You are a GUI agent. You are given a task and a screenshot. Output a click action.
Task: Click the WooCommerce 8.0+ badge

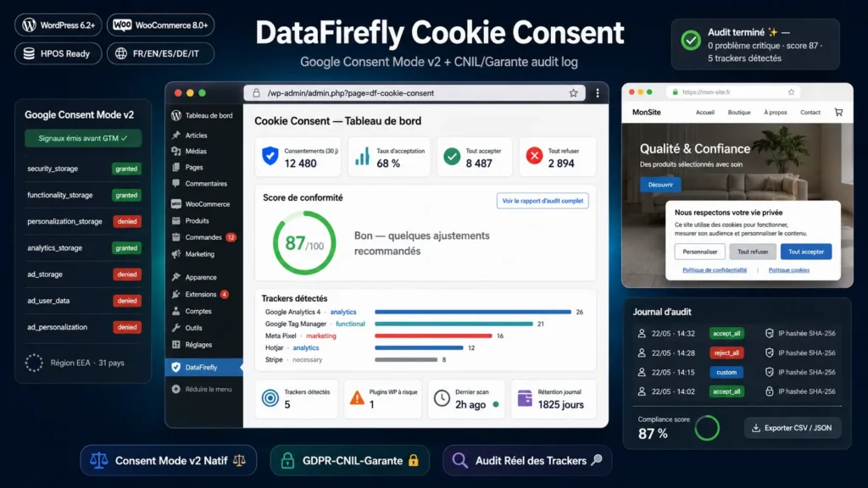160,25
